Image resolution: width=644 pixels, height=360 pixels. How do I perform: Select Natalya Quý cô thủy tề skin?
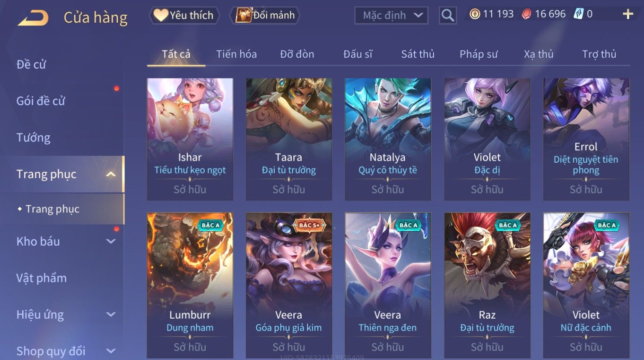[388, 139]
